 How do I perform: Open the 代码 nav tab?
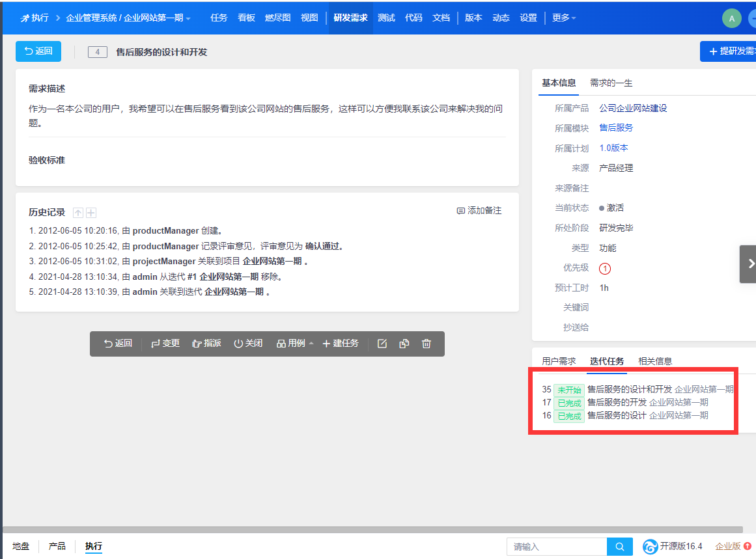[x=413, y=18]
